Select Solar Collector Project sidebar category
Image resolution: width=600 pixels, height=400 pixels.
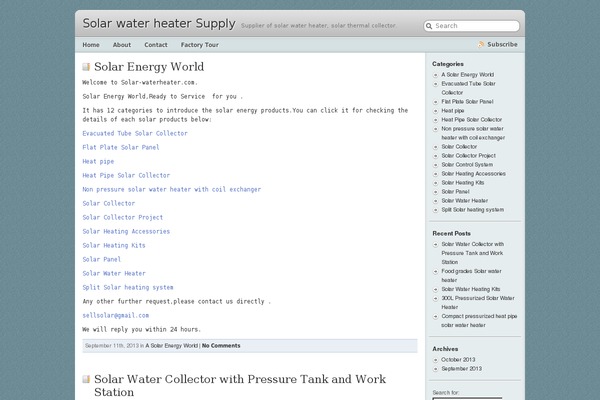tap(468, 156)
